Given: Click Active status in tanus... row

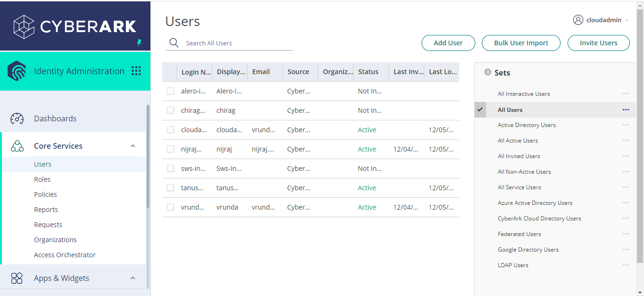Looking at the screenshot, I should pos(367,188).
